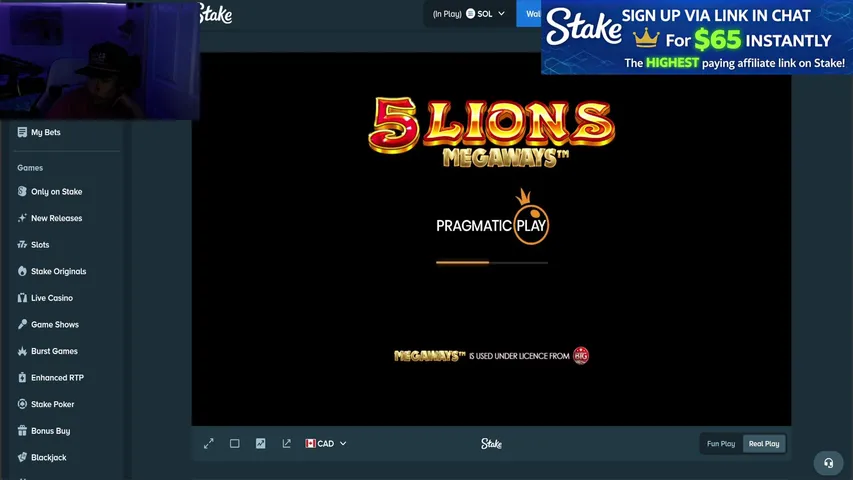The image size is (853, 480).
Task: Click the Canadian flag icon
Action: (311, 444)
